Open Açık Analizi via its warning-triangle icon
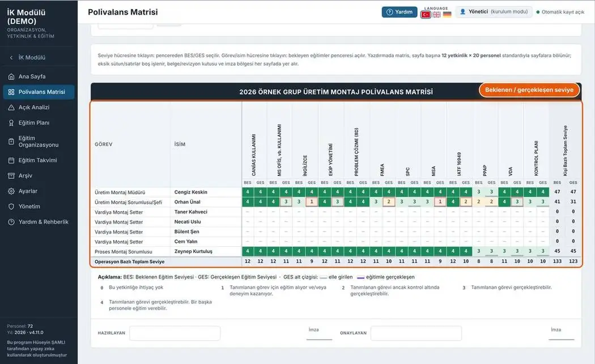The width and height of the screenshot is (595, 364). pos(11,108)
